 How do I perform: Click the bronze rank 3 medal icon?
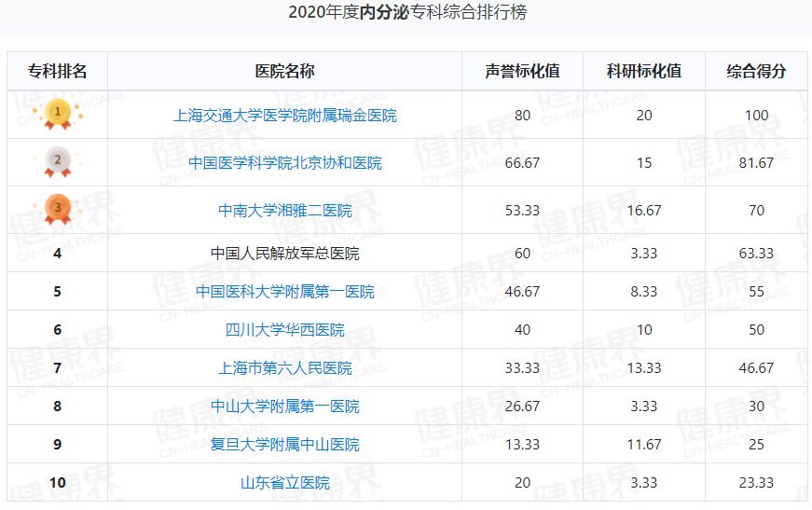pos(58,209)
